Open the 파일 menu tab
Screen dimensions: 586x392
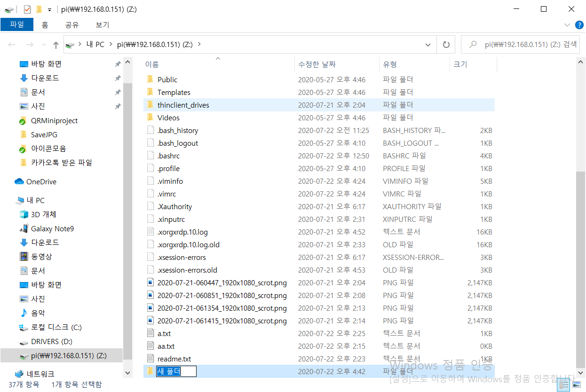click(x=17, y=24)
